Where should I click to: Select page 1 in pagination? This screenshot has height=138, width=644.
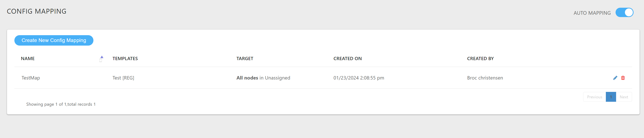point(611,97)
